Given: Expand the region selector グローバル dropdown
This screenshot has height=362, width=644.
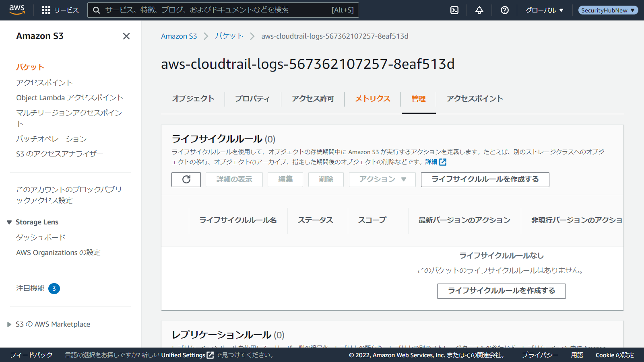Looking at the screenshot, I should [x=544, y=10].
